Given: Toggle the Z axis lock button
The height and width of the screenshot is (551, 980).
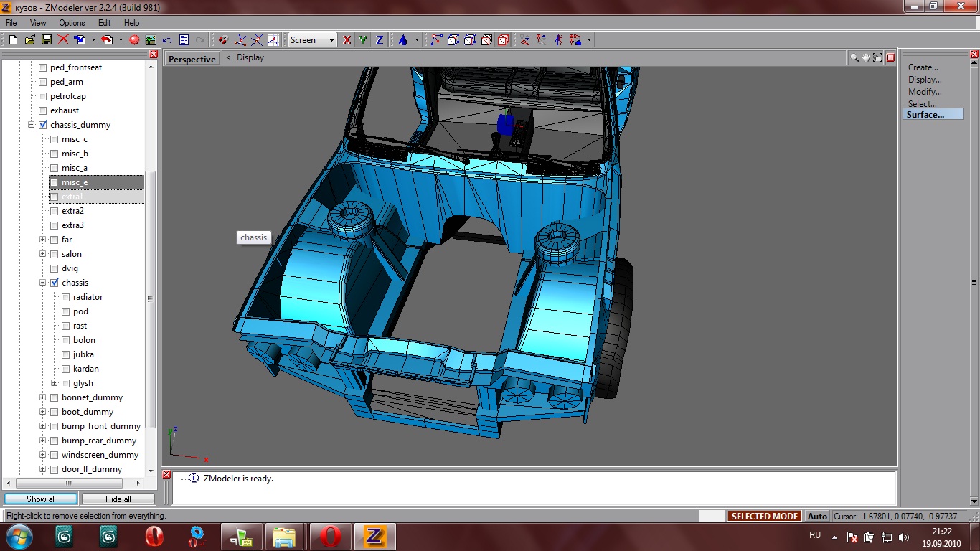Looking at the screenshot, I should (x=380, y=40).
